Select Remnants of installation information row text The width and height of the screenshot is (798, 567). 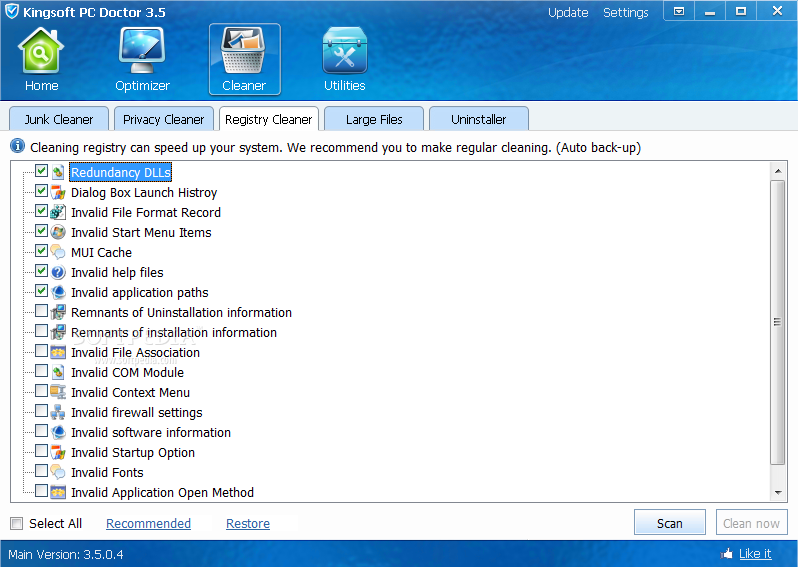click(x=174, y=332)
